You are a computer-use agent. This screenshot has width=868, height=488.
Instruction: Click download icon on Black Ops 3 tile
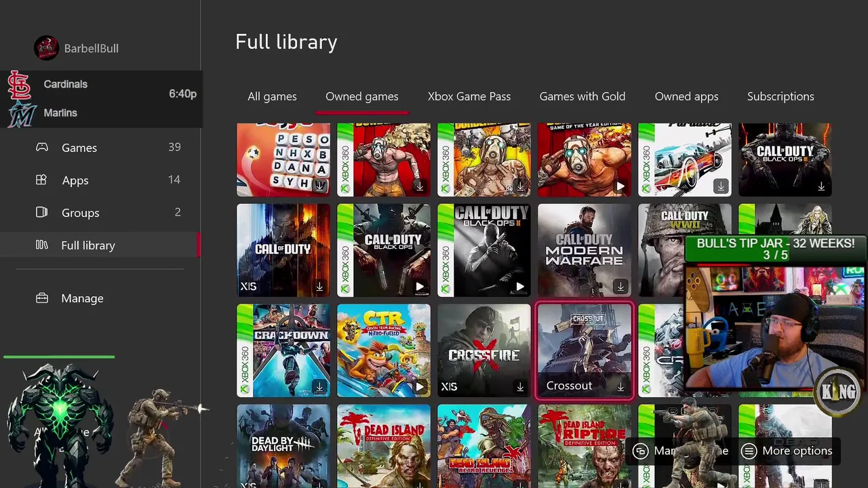pos(821,186)
